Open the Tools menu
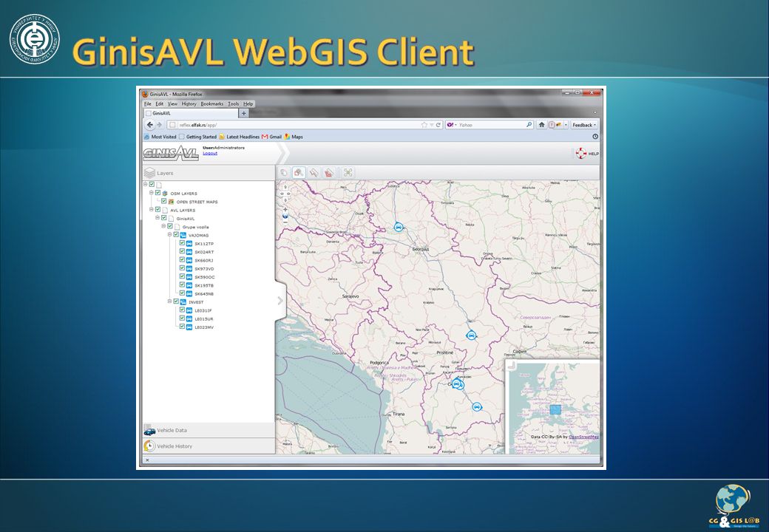The image size is (769, 532). 234,104
